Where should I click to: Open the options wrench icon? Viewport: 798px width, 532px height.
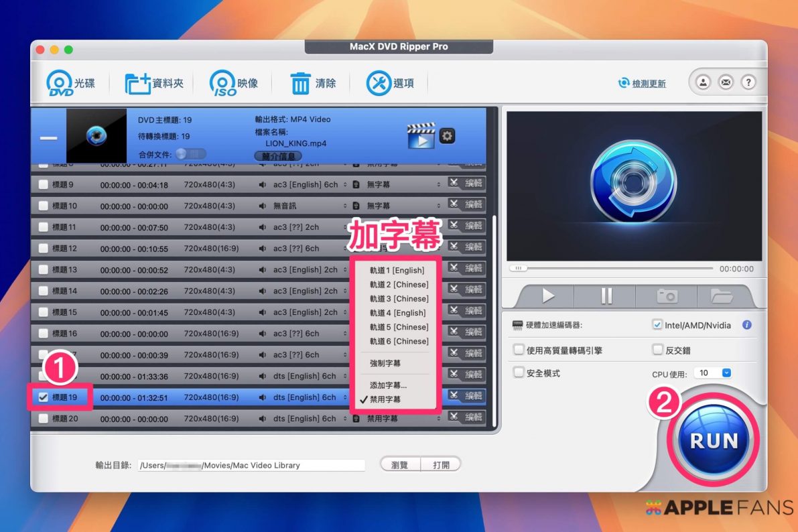click(379, 84)
